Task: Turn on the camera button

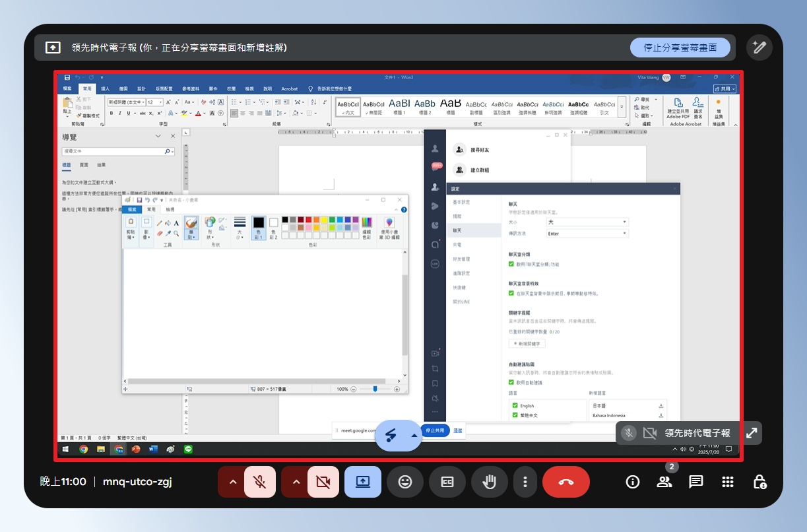Action: (x=323, y=482)
